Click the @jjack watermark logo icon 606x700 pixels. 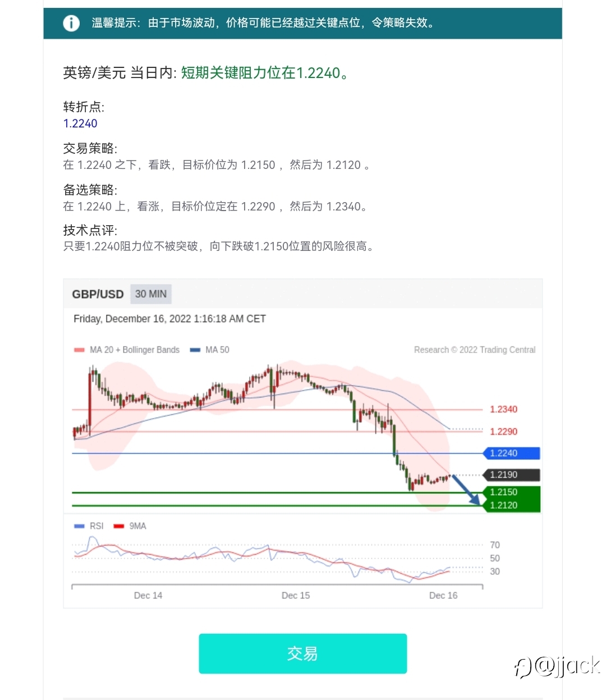point(523,667)
